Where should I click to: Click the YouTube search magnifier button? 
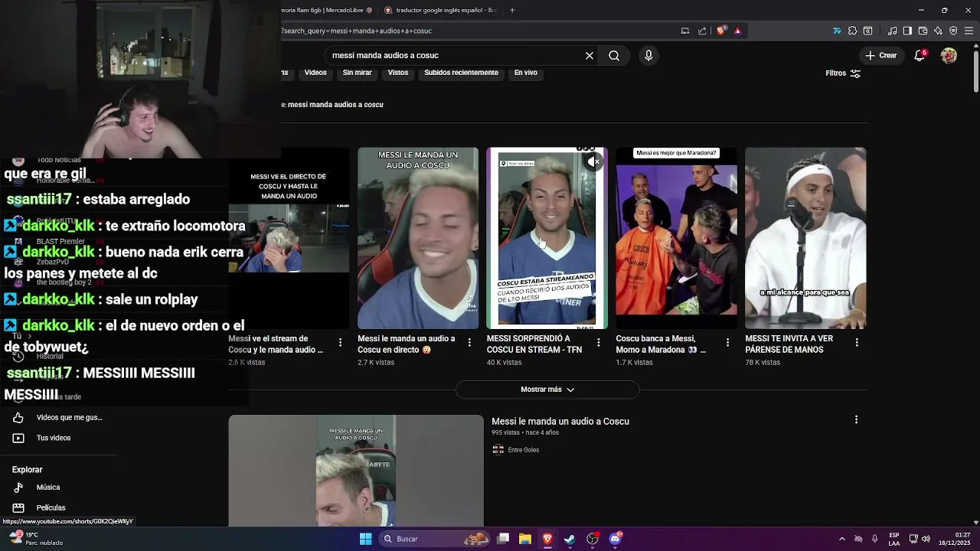tap(614, 55)
